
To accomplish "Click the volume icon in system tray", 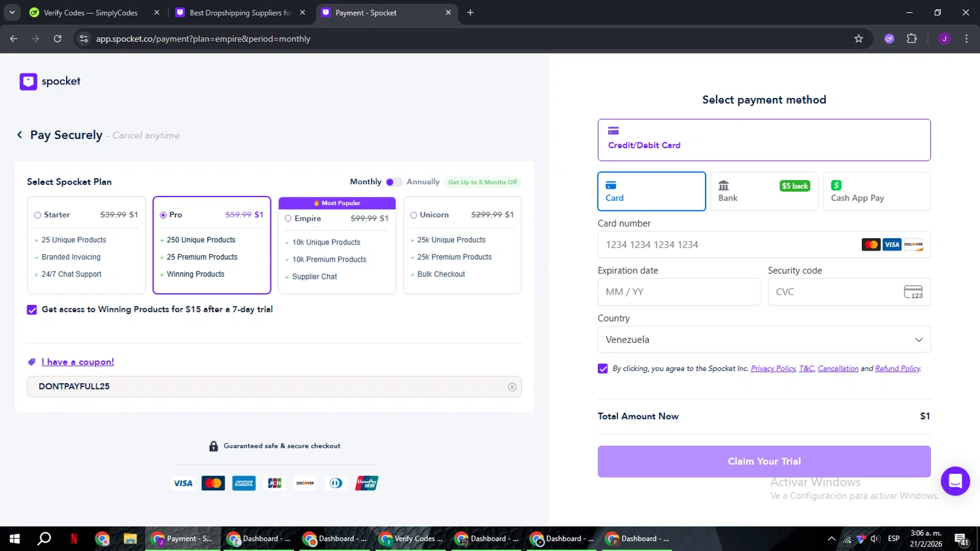I will (x=875, y=539).
